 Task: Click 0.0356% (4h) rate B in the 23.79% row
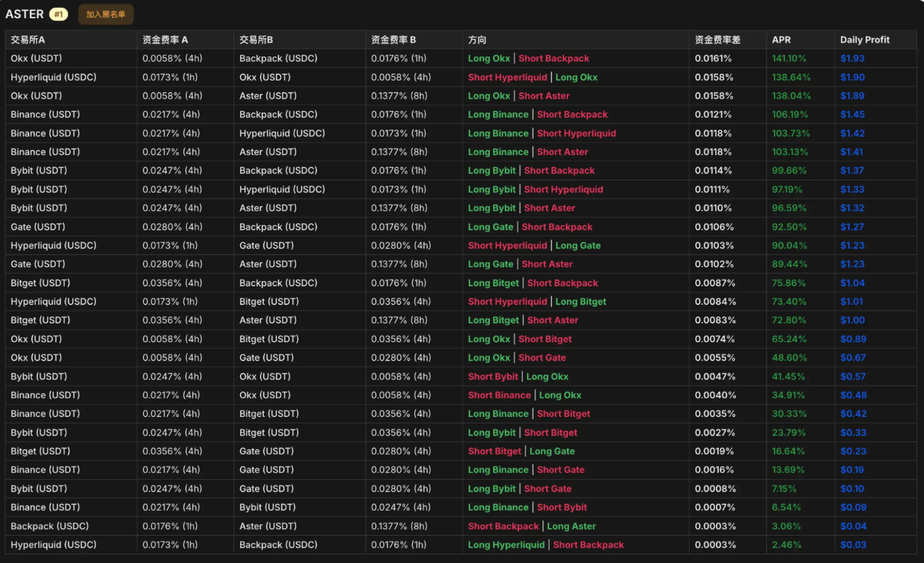401,432
